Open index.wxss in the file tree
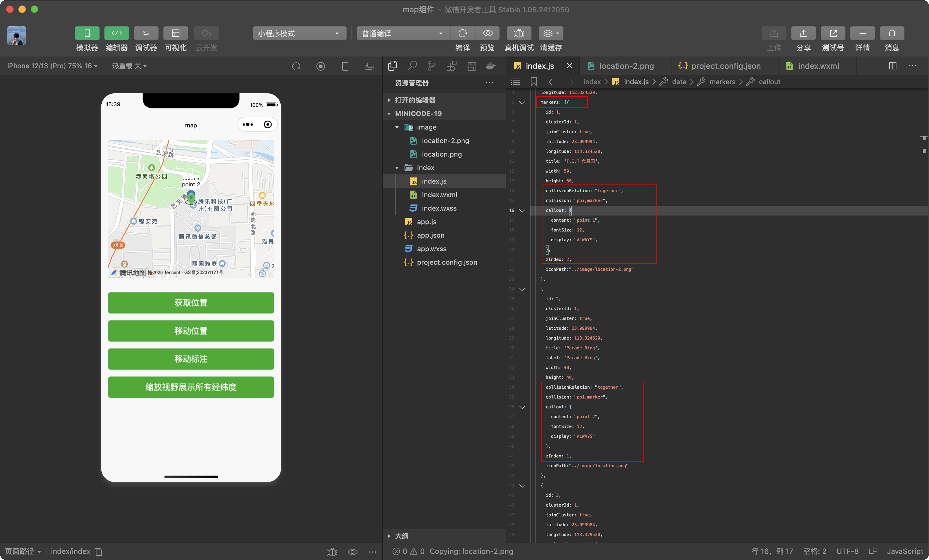The image size is (929, 560). (x=439, y=208)
